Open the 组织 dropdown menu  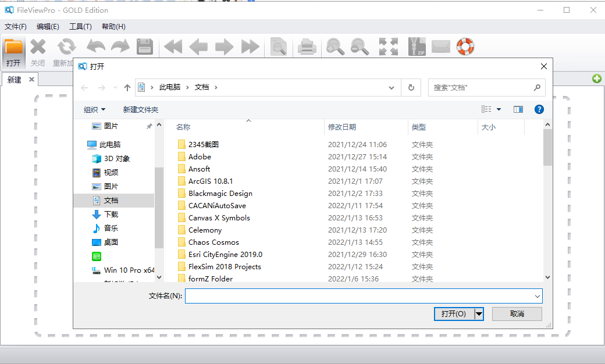tap(94, 109)
